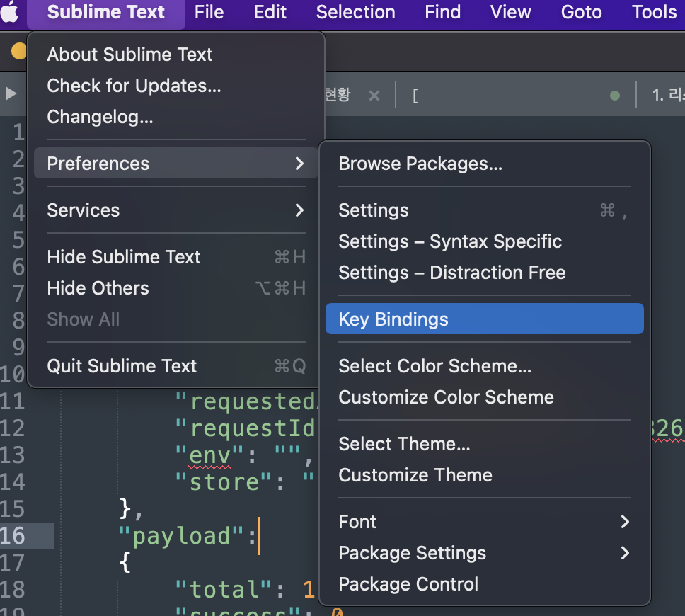Click the "payload" key in the editor

point(181,535)
